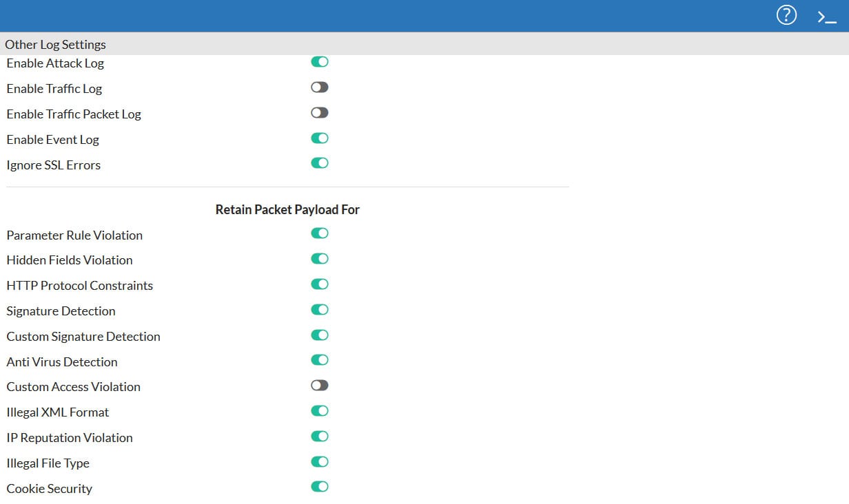The image size is (849, 504).
Task: Turn off IP Reputation Violation
Action: click(319, 437)
